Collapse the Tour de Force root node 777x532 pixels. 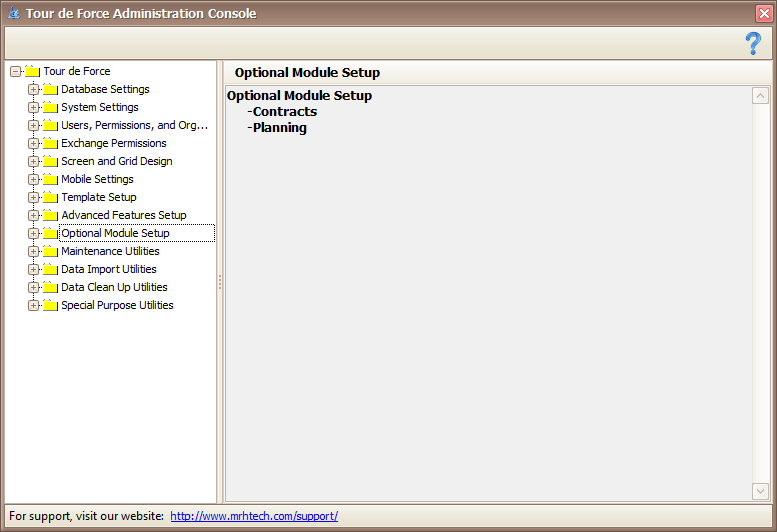click(15, 71)
